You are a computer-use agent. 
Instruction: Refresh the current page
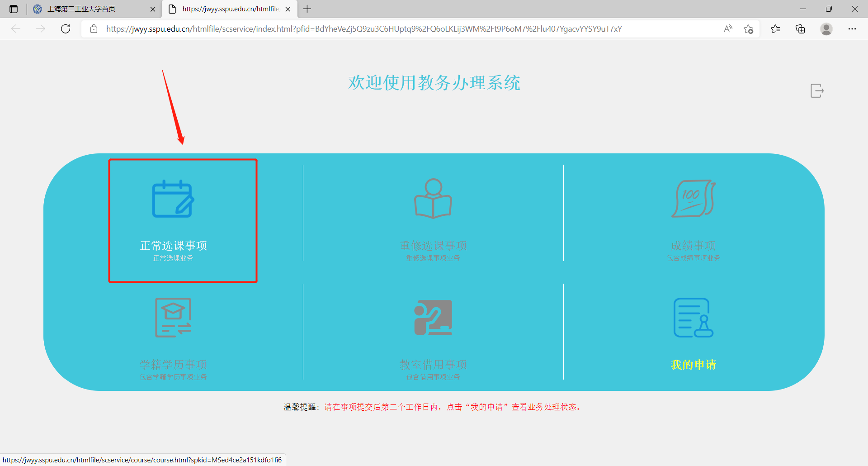(x=66, y=29)
